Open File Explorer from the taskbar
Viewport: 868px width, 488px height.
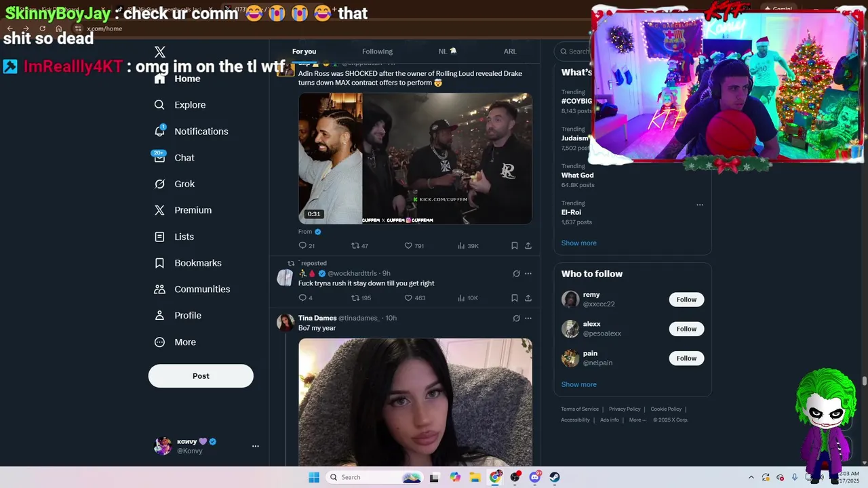[x=475, y=477]
